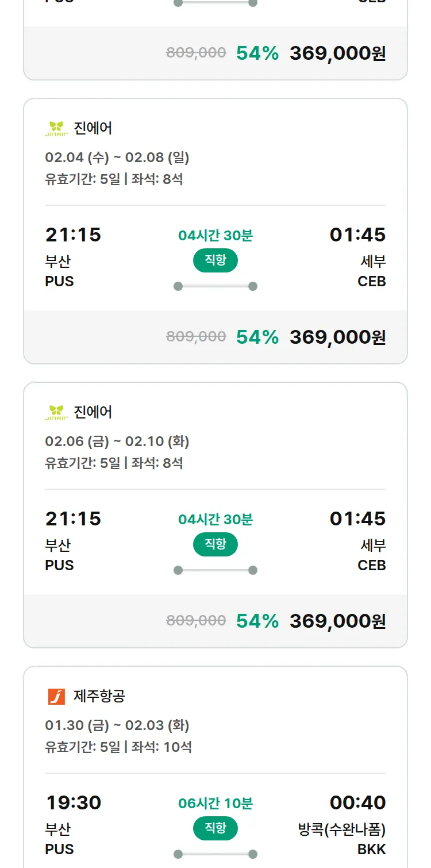Select the 369,000원 price on the 02.06 flight
Image resolution: width=431 pixels, height=868 pixels.
point(337,621)
